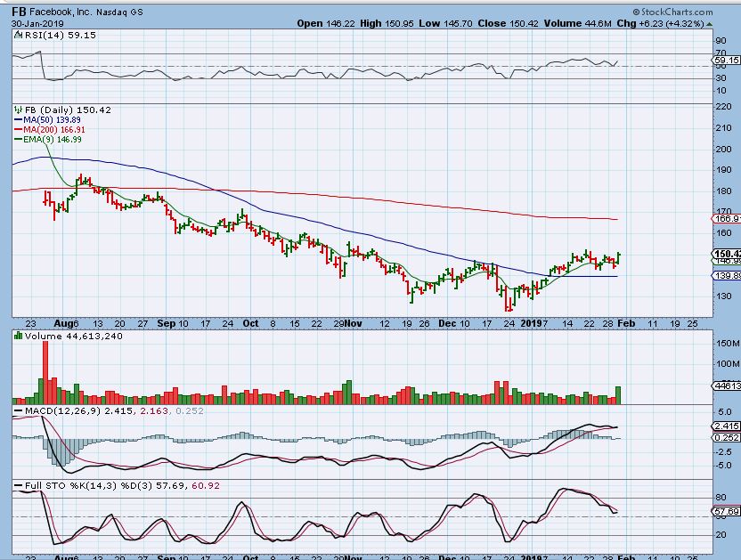The height and width of the screenshot is (560, 741).
Task: Click the 57.69 tag on the stochastic axis
Action: pos(727,511)
